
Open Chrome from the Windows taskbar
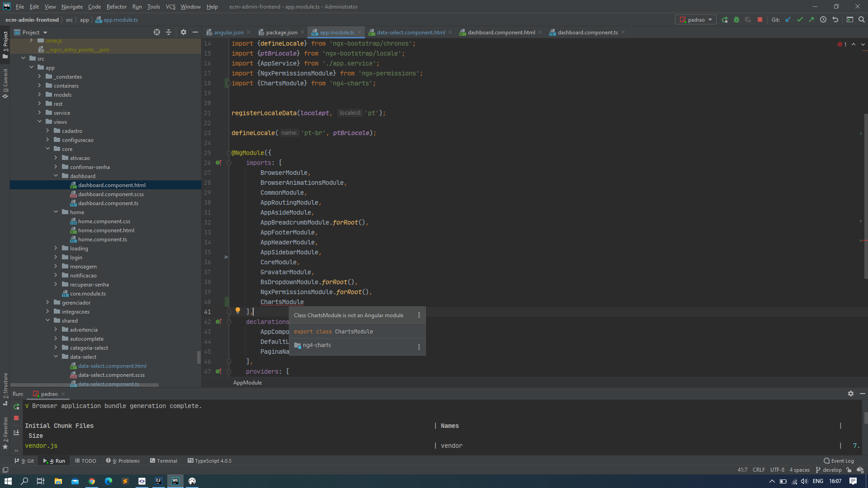click(x=92, y=481)
